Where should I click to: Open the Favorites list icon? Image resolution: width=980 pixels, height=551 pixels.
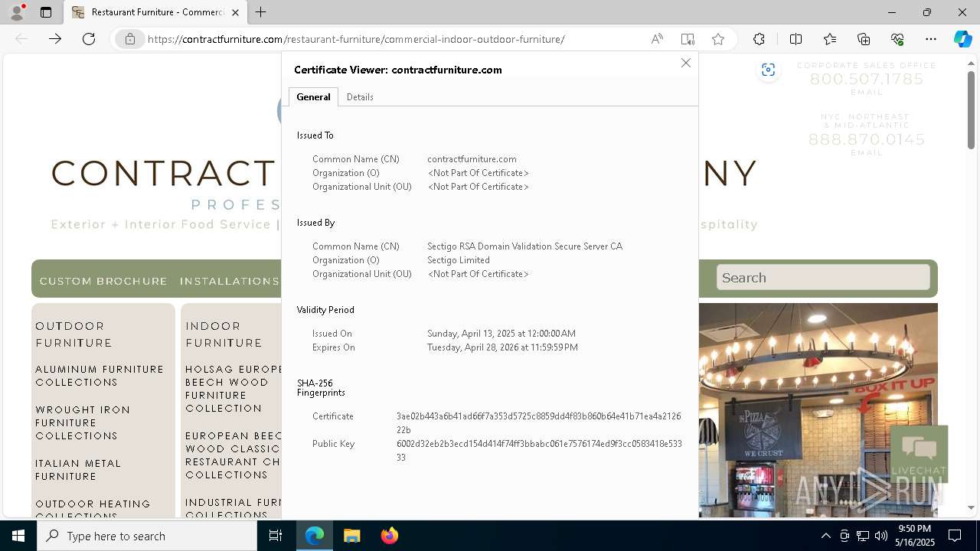[830, 39]
